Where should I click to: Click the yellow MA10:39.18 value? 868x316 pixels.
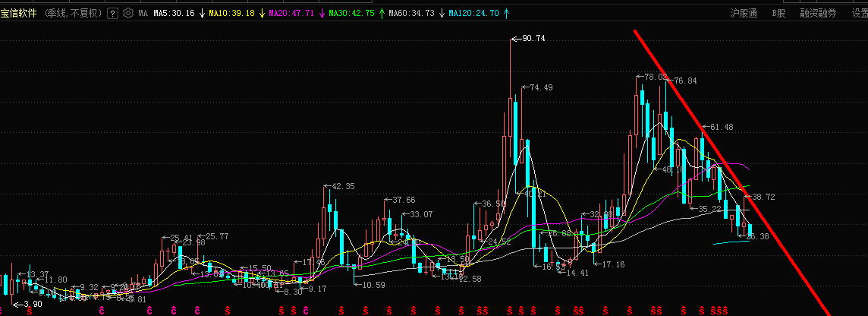tap(232, 14)
